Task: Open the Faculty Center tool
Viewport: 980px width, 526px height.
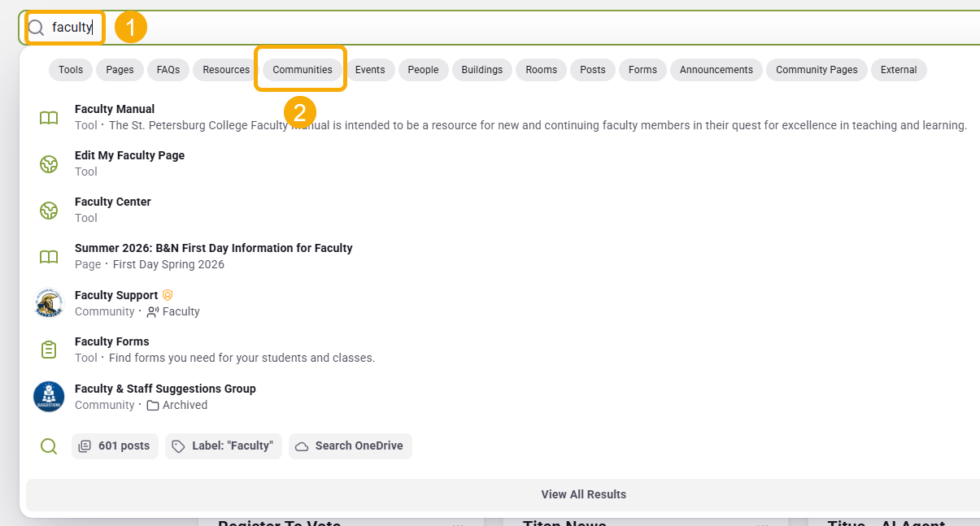Action: (113, 202)
